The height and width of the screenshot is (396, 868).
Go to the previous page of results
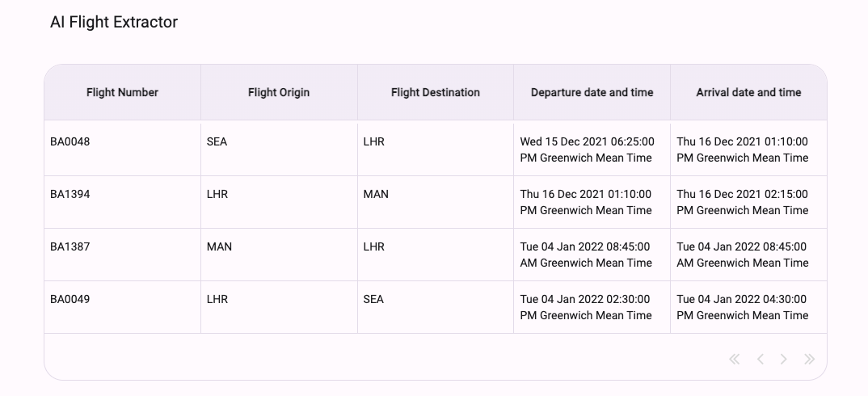tap(760, 359)
